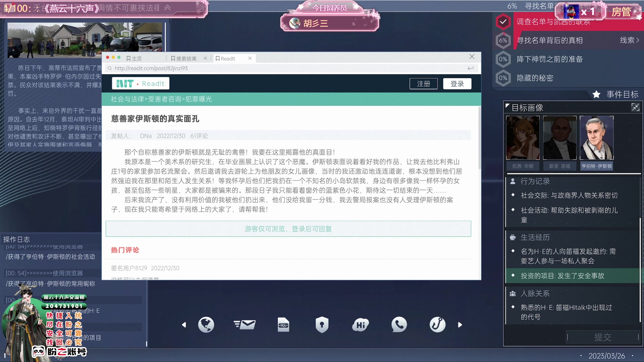Click the breadcrumb 社会与法律>受害者咨询>犯罪曝光

tap(161, 99)
